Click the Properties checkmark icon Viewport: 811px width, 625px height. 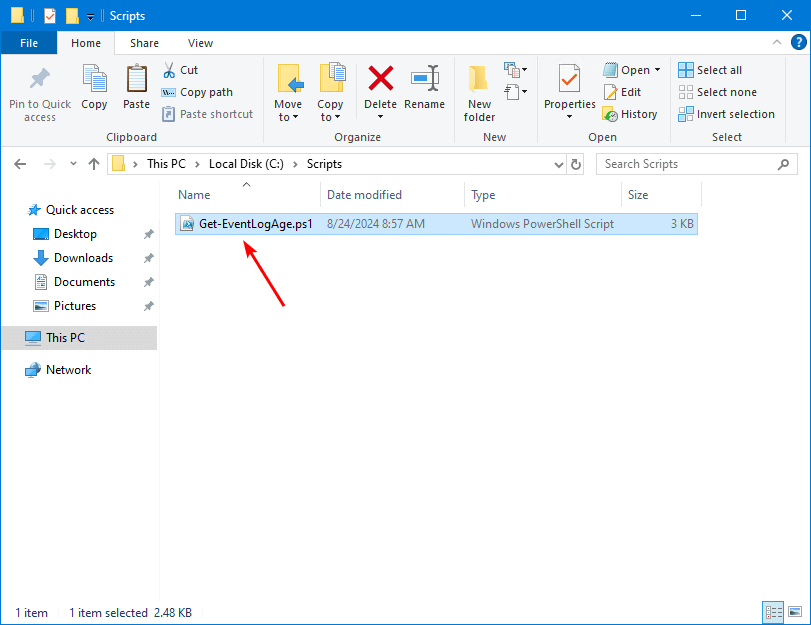click(x=569, y=79)
